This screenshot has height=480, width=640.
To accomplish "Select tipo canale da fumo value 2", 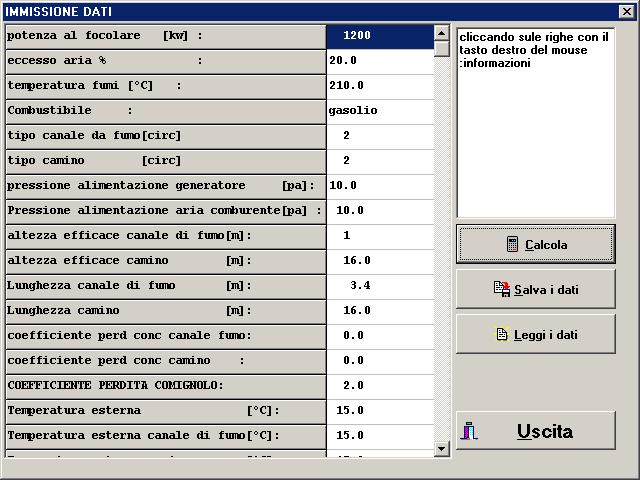I will click(380, 136).
